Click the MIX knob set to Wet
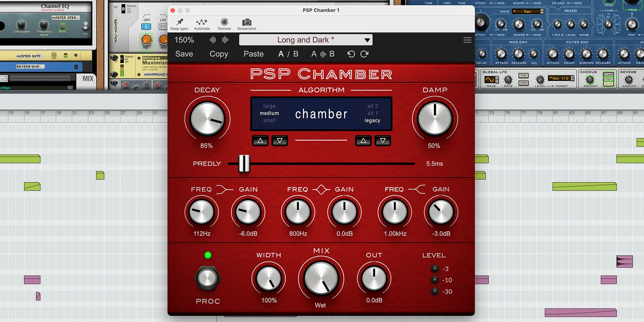Screen dimensions: 644x322 pos(321,278)
